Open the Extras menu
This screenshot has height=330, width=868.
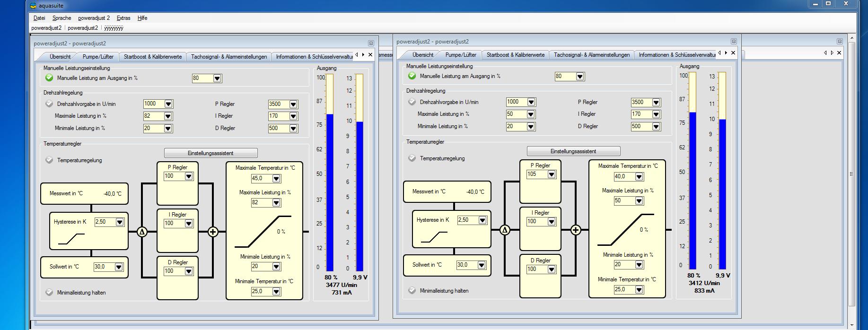pos(123,18)
